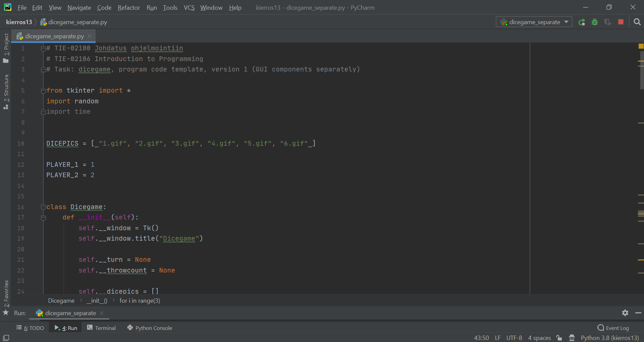Click the Python 3.8 (kierros13) interpreter
The width and height of the screenshot is (644, 342).
[609, 338]
